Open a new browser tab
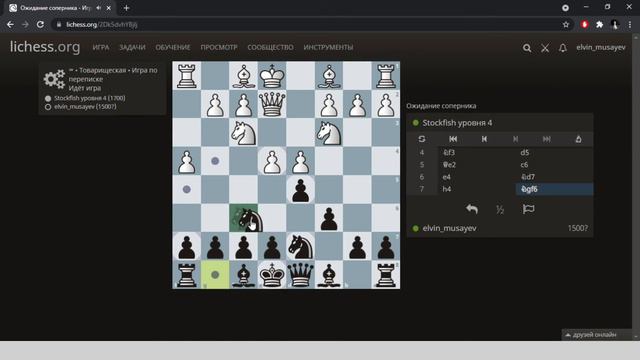Viewport: 640px width, 360px height. click(x=126, y=8)
